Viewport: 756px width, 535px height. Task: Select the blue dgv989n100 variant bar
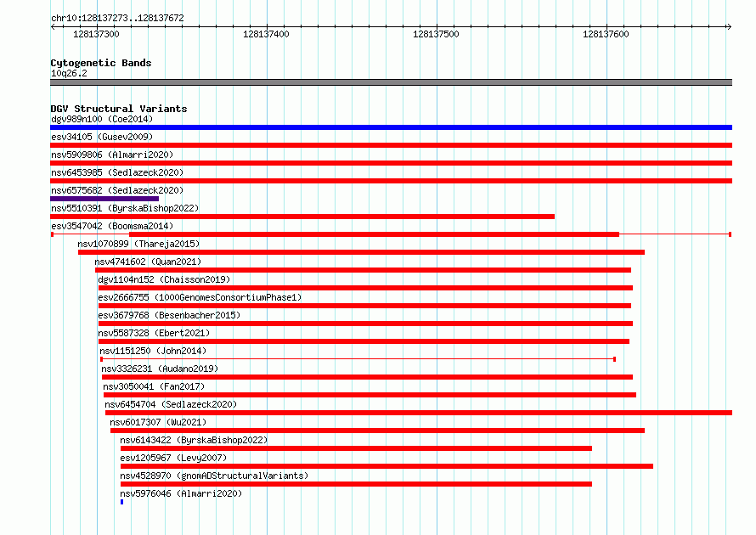click(x=391, y=127)
